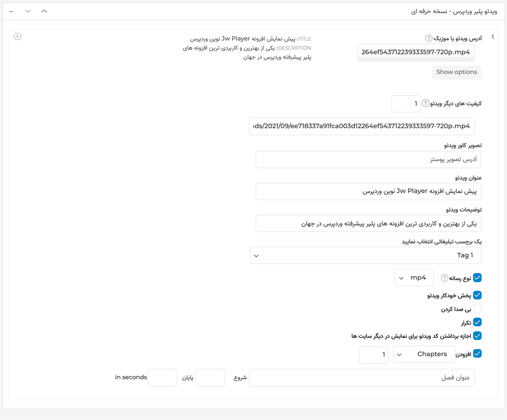Open the Chapters dropdown

[424, 354]
